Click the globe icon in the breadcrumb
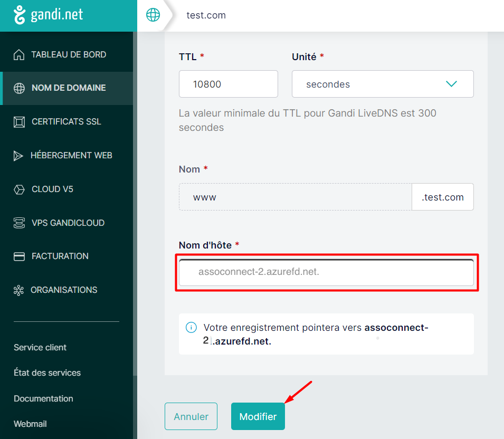 [153, 15]
